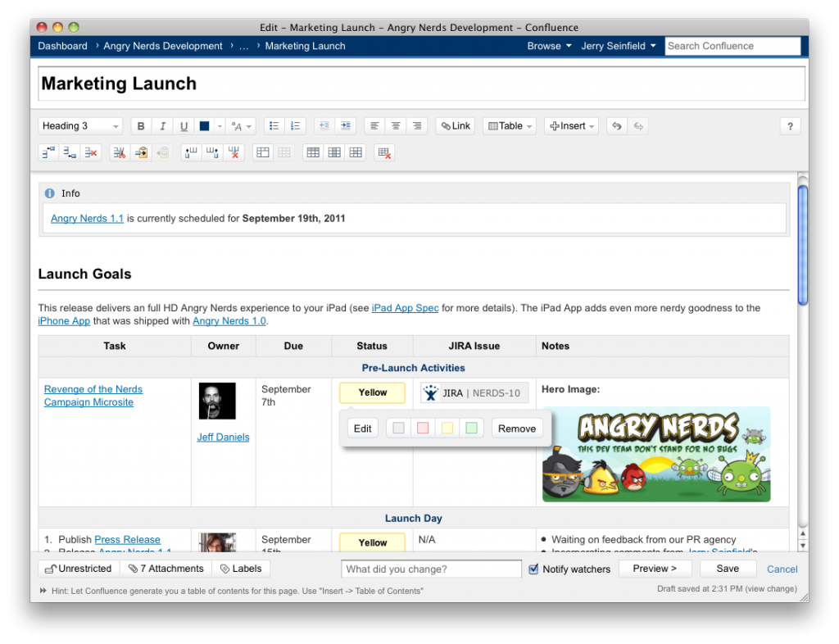Screen dimensions: 839x644
Task: Open the 7 Attachments button
Action: coord(166,569)
